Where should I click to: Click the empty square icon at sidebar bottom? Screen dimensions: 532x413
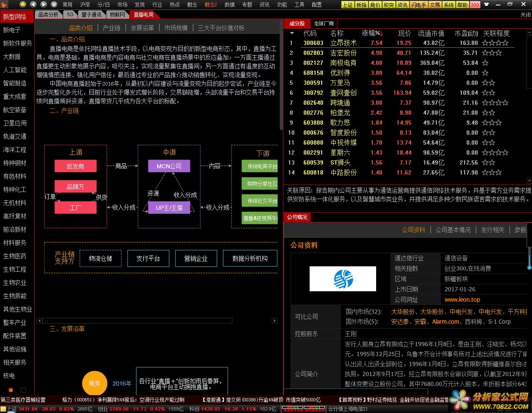point(23,390)
